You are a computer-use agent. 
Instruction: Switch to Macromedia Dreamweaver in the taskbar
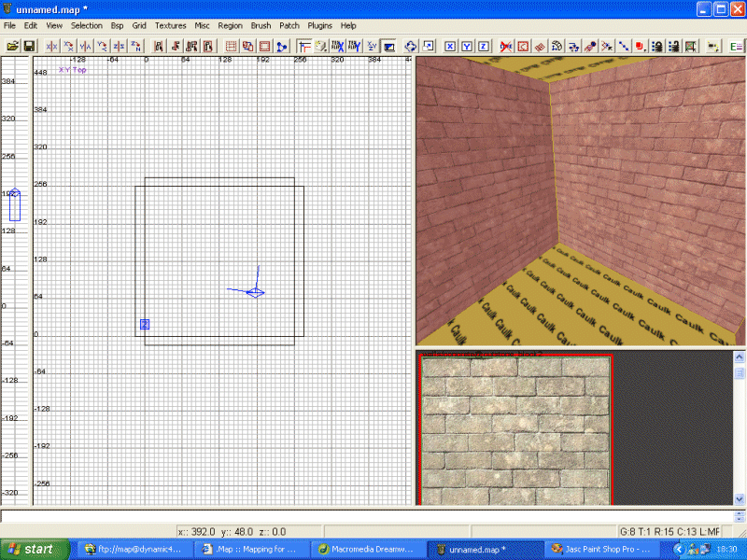point(367,549)
